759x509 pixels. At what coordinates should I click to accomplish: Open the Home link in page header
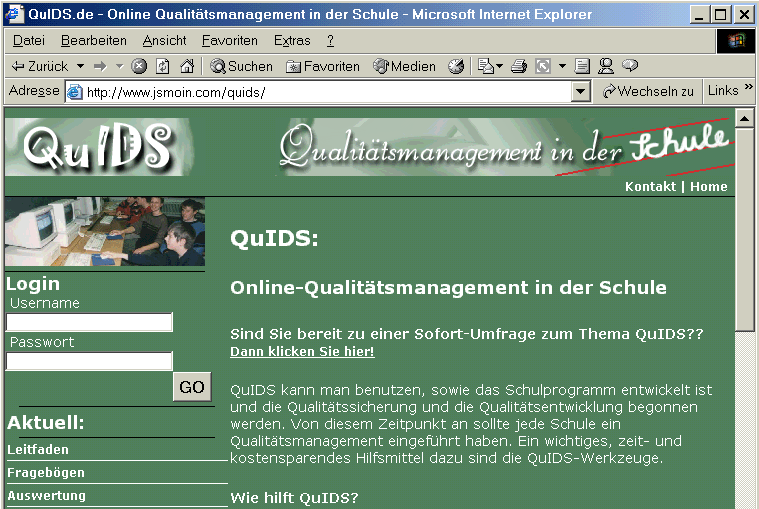tap(709, 186)
